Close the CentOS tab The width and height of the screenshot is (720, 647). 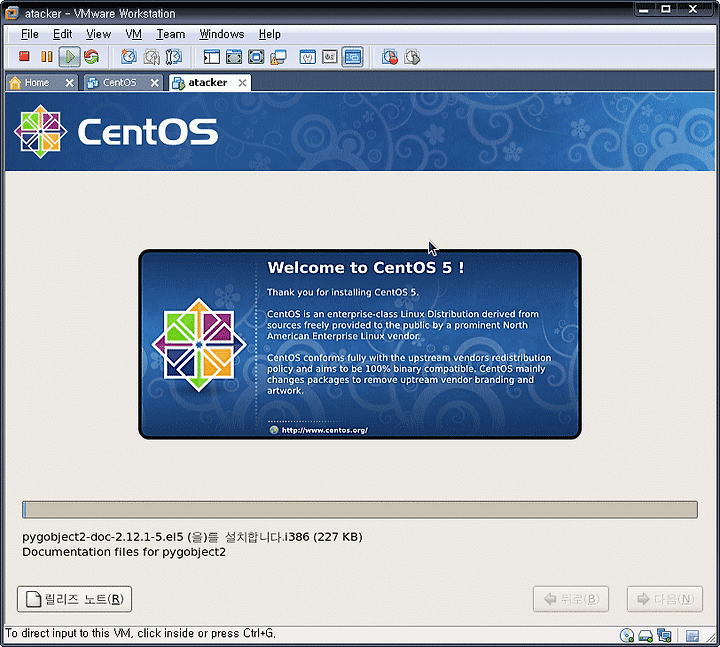pyautogui.click(x=155, y=83)
